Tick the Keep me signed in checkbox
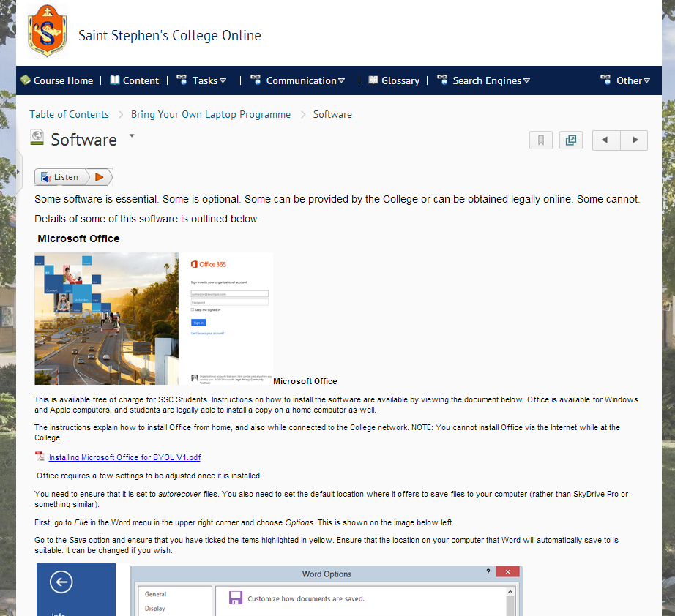The height and width of the screenshot is (616, 675). (x=193, y=310)
